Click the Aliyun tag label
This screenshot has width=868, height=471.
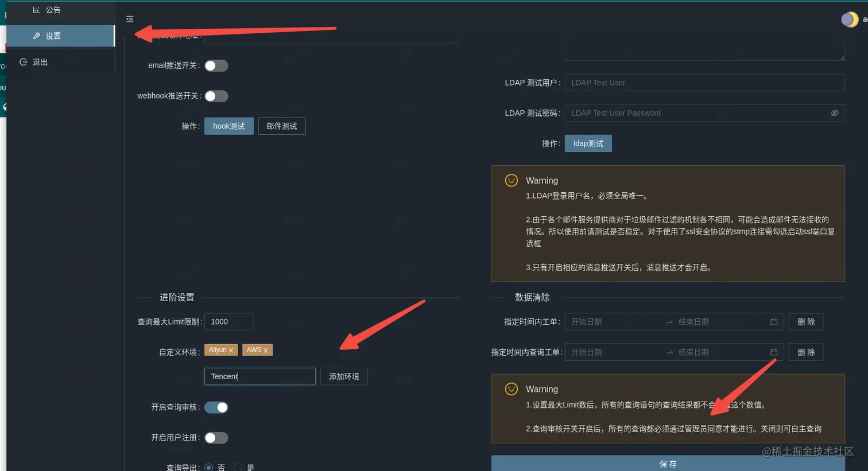(x=218, y=350)
